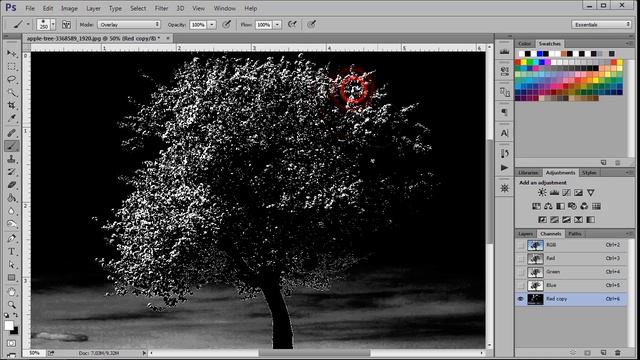Select the Dodge tool

tap(11, 224)
